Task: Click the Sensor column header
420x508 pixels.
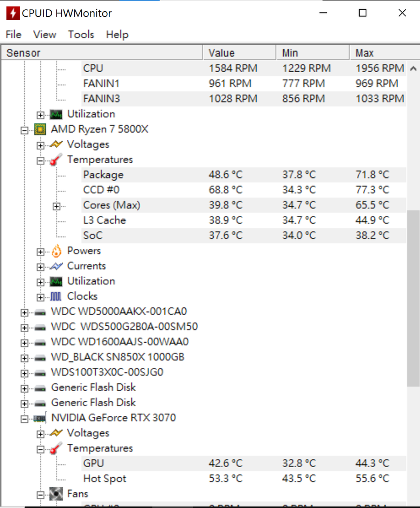Action: pos(101,52)
